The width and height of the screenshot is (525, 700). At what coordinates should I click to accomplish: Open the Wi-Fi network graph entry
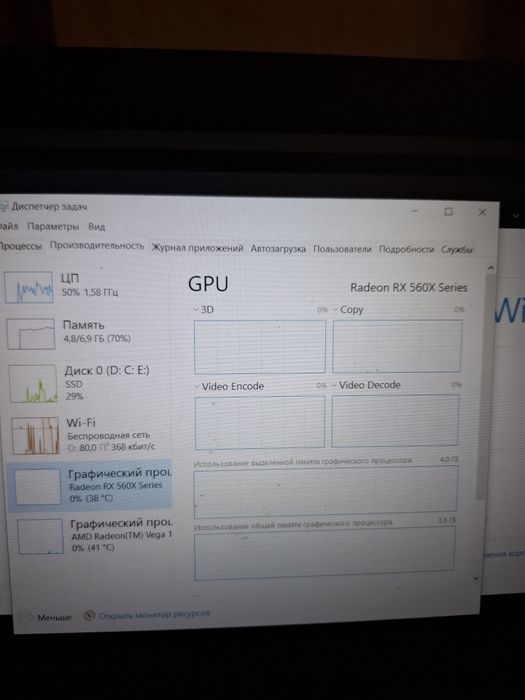(89, 435)
